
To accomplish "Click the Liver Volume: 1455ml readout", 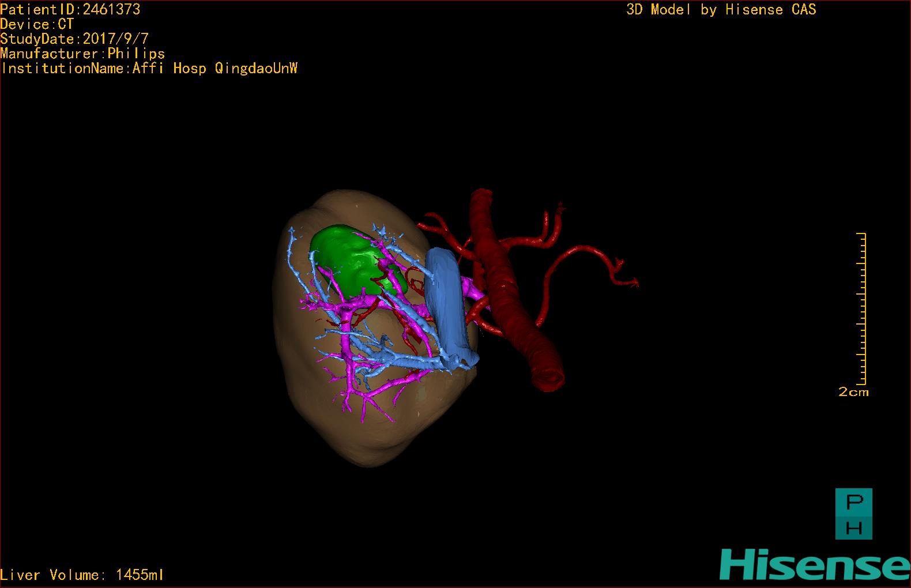I will [82, 575].
